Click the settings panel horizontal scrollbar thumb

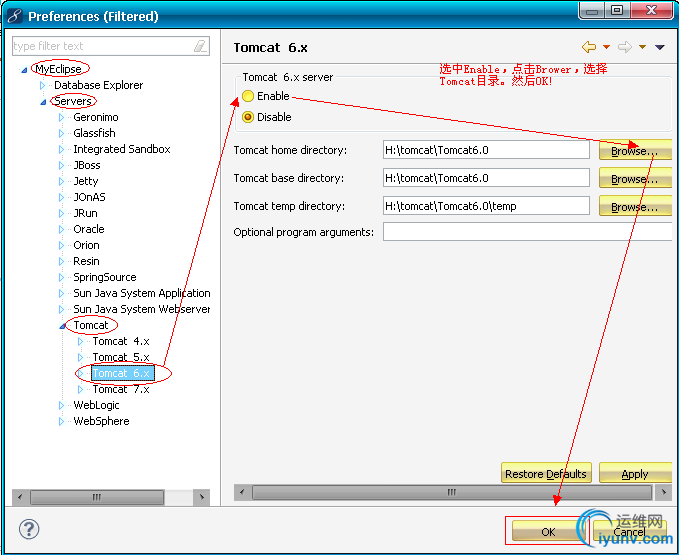pyautogui.click(x=452, y=492)
